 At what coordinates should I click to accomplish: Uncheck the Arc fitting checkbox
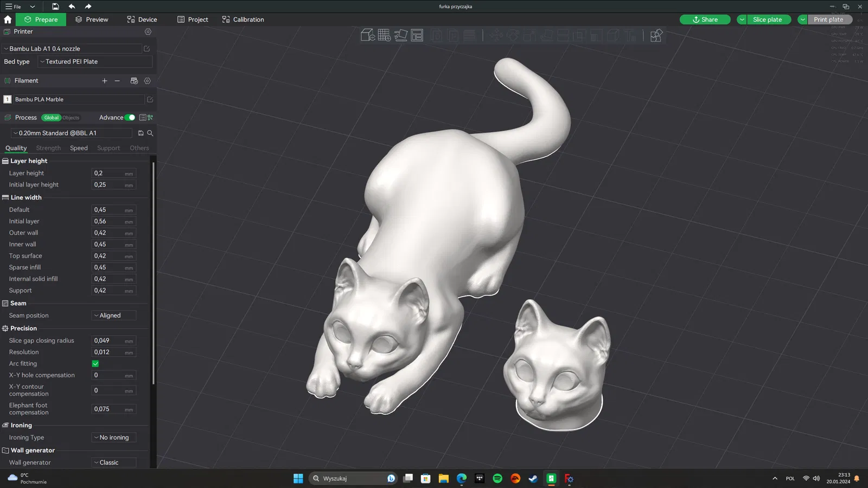pyautogui.click(x=95, y=364)
